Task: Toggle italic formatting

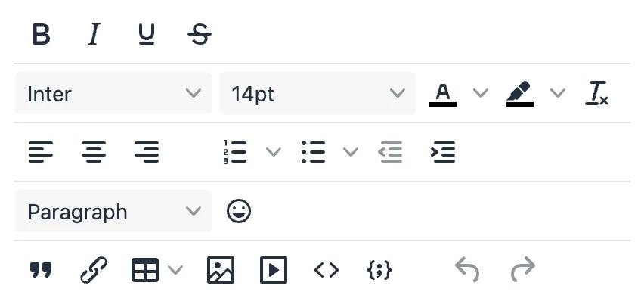Action: 94,34
